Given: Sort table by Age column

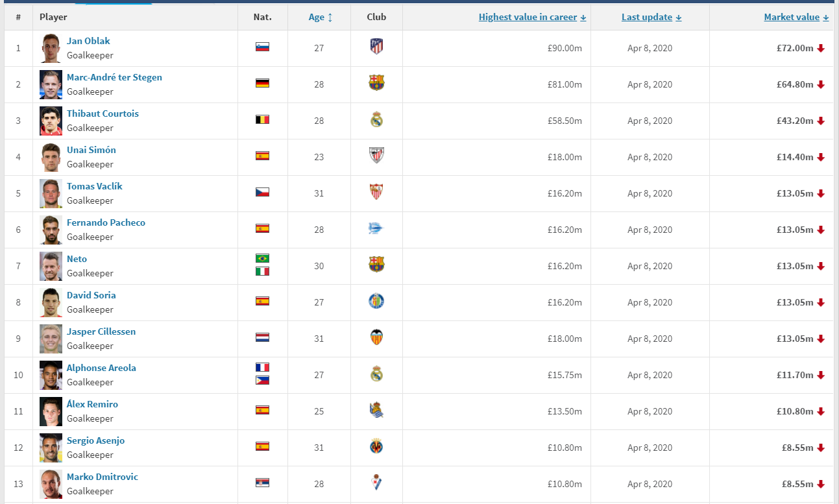Looking at the screenshot, I should coord(321,18).
